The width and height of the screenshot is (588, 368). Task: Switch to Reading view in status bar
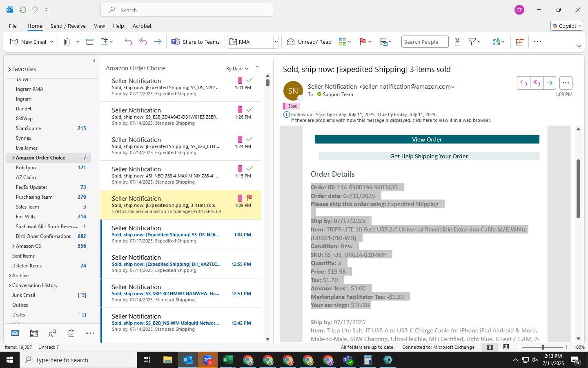tap(506, 347)
